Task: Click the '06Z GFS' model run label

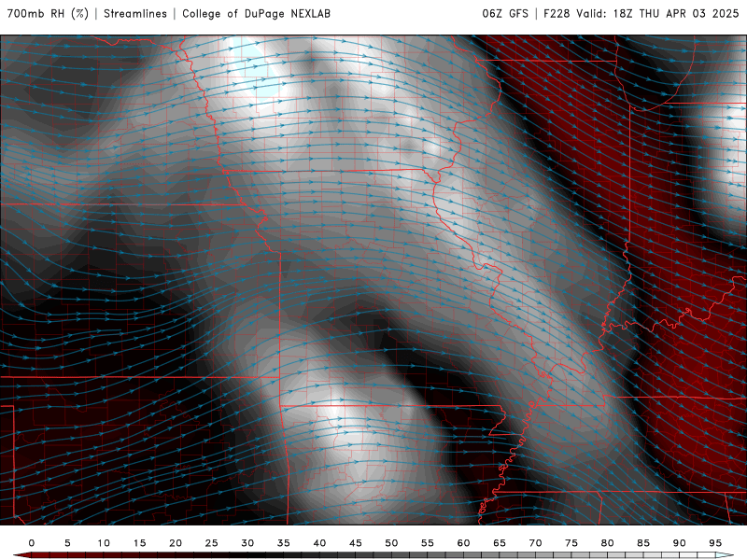Action: pos(505,13)
